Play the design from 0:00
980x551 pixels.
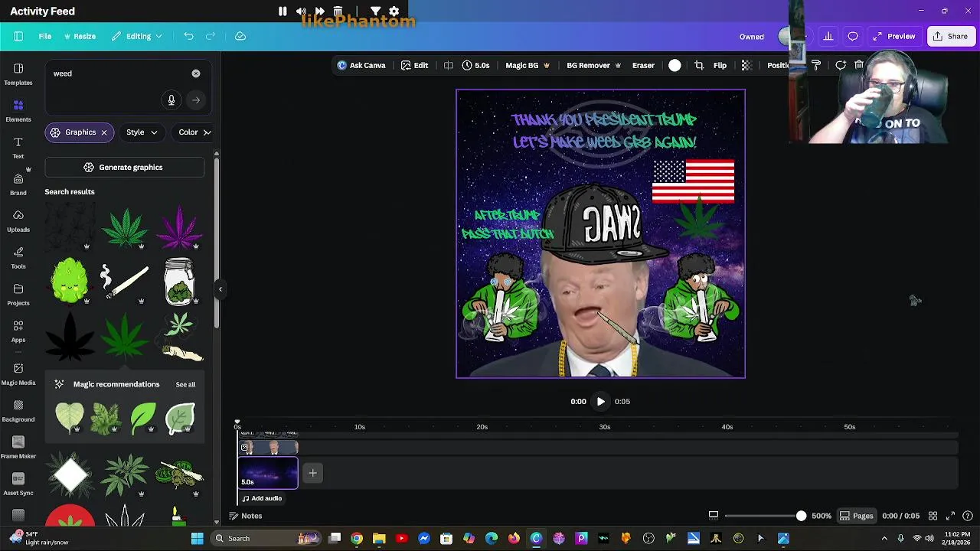600,402
